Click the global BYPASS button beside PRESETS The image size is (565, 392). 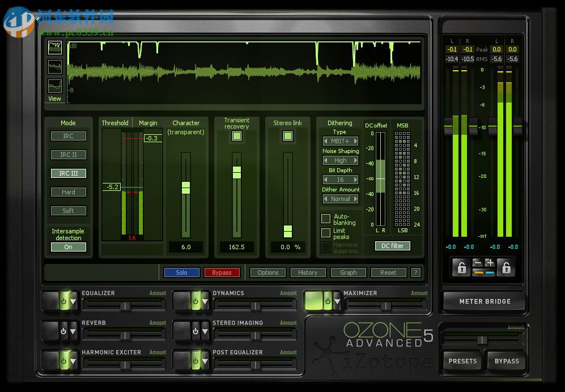click(x=507, y=361)
